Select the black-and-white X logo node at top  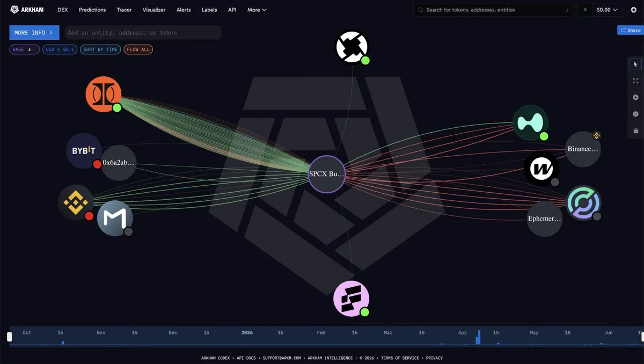353,47
